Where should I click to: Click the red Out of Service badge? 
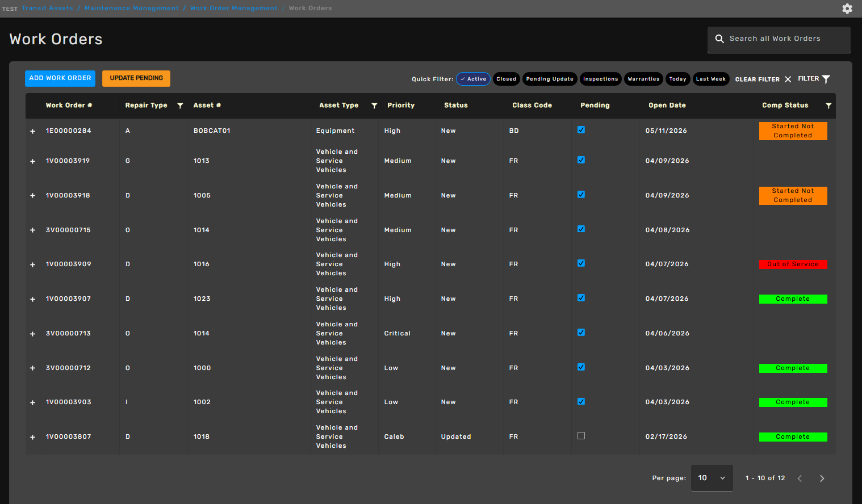[793, 264]
